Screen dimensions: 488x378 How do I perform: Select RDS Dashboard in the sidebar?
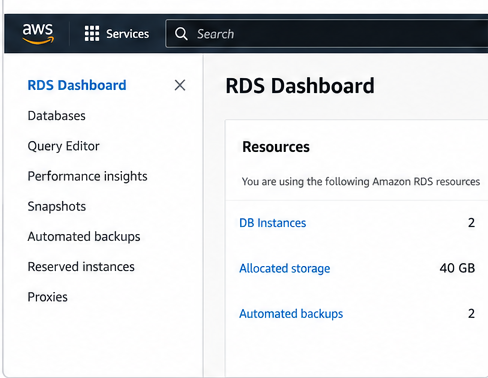[x=77, y=85]
